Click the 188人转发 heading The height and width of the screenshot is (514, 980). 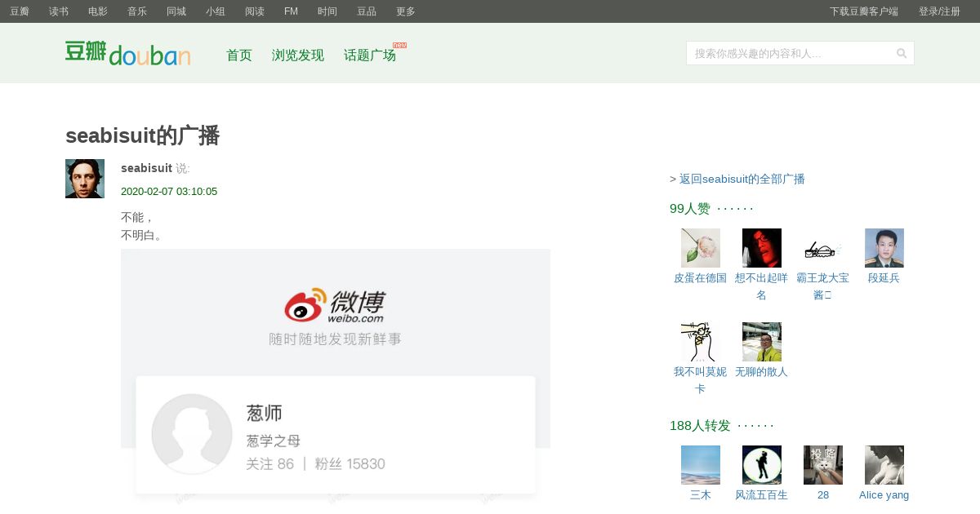tap(700, 426)
